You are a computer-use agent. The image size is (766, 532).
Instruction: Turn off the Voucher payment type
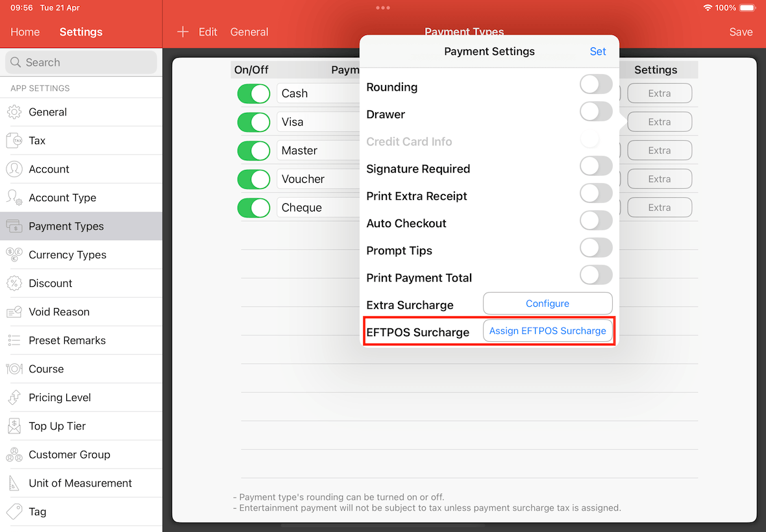254,179
